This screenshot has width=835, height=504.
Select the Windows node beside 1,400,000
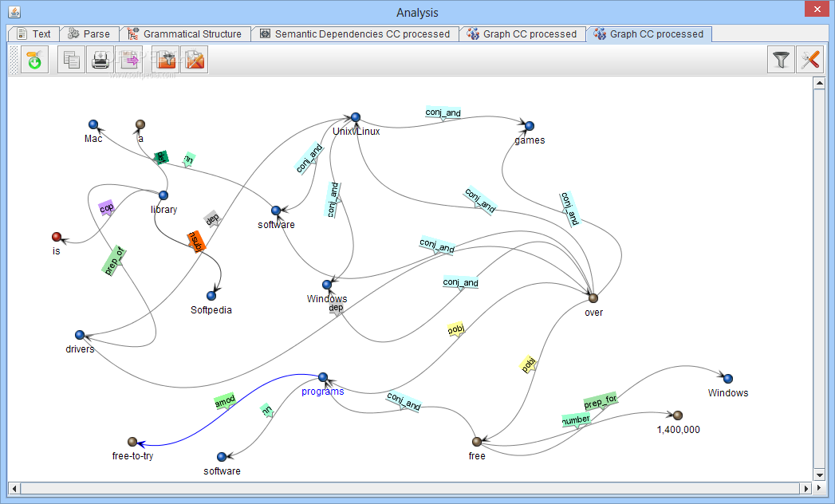click(x=728, y=379)
